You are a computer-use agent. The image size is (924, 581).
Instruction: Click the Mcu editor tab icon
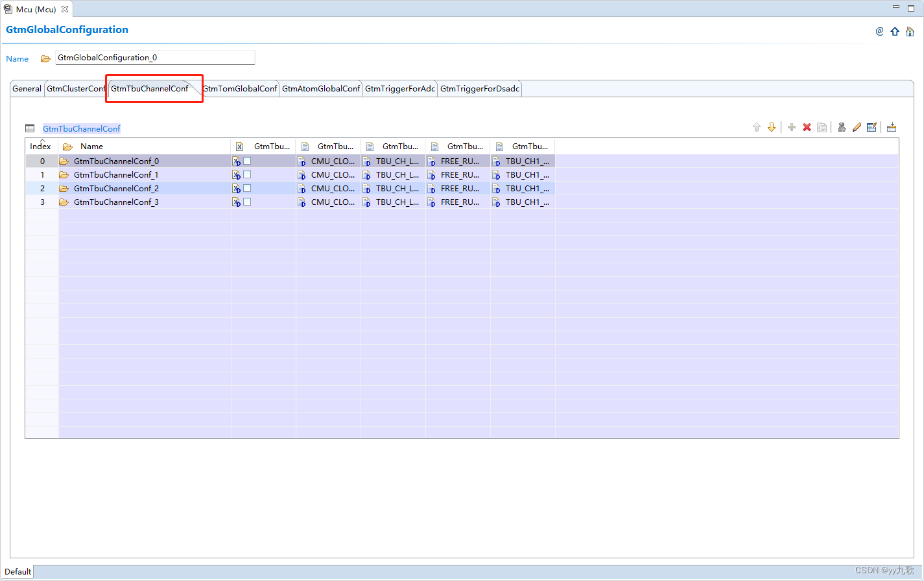[8, 9]
